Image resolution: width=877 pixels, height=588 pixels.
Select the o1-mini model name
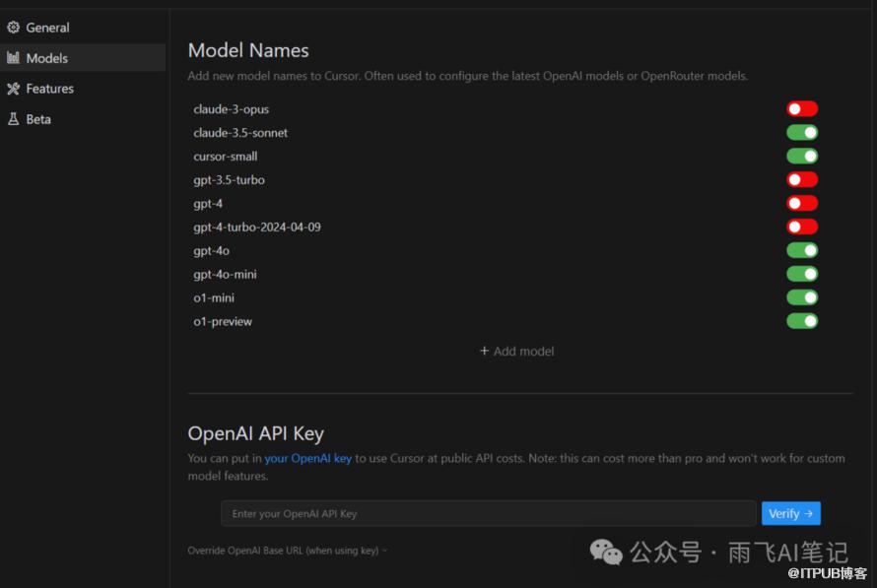(x=214, y=297)
